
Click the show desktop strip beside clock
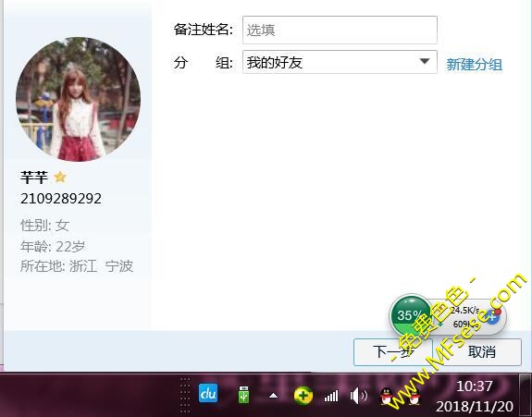click(526, 395)
